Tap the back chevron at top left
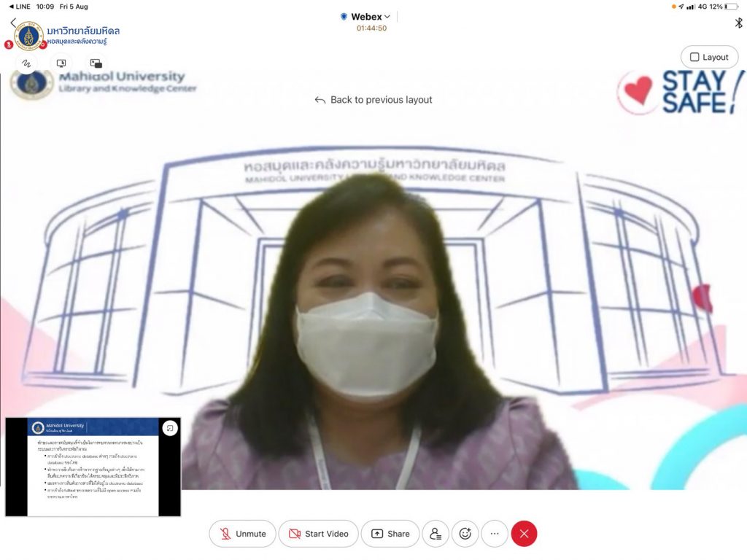Image resolution: width=747 pixels, height=560 pixels. [x=12, y=23]
